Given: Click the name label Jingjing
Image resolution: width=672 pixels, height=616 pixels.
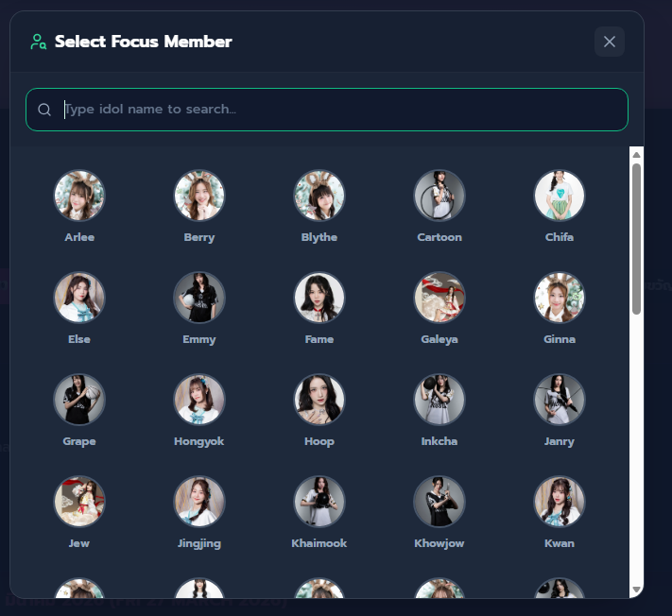Looking at the screenshot, I should 199,543.
